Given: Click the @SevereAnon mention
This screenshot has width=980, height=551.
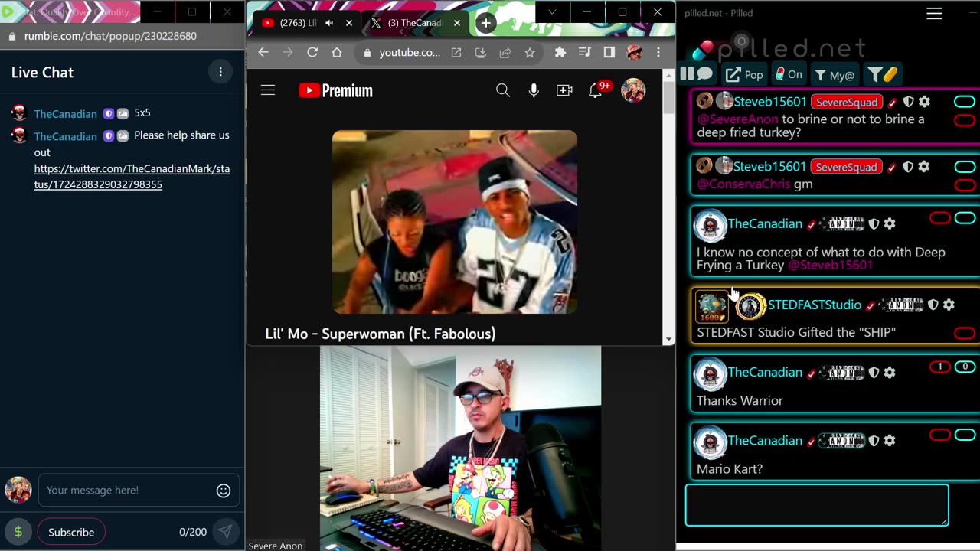Looking at the screenshot, I should (737, 119).
